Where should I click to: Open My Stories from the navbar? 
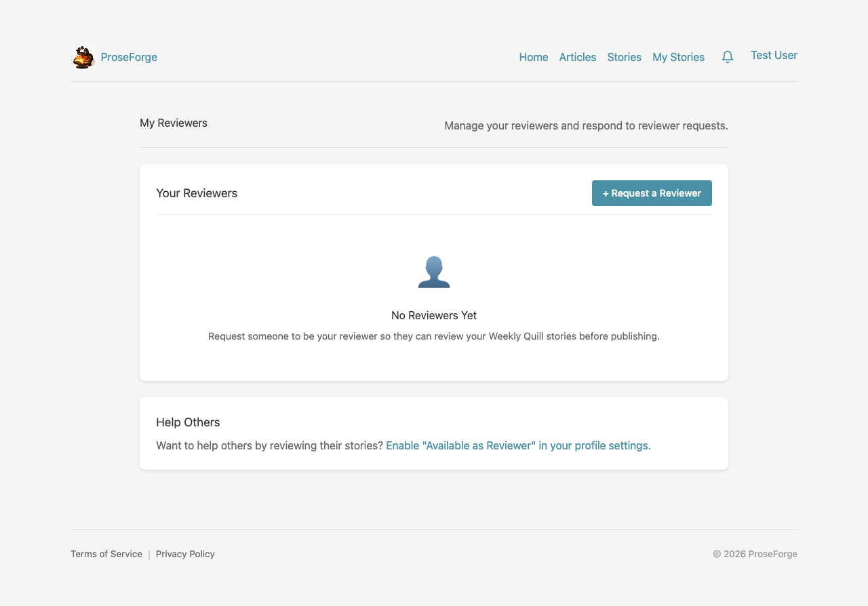pyautogui.click(x=678, y=57)
